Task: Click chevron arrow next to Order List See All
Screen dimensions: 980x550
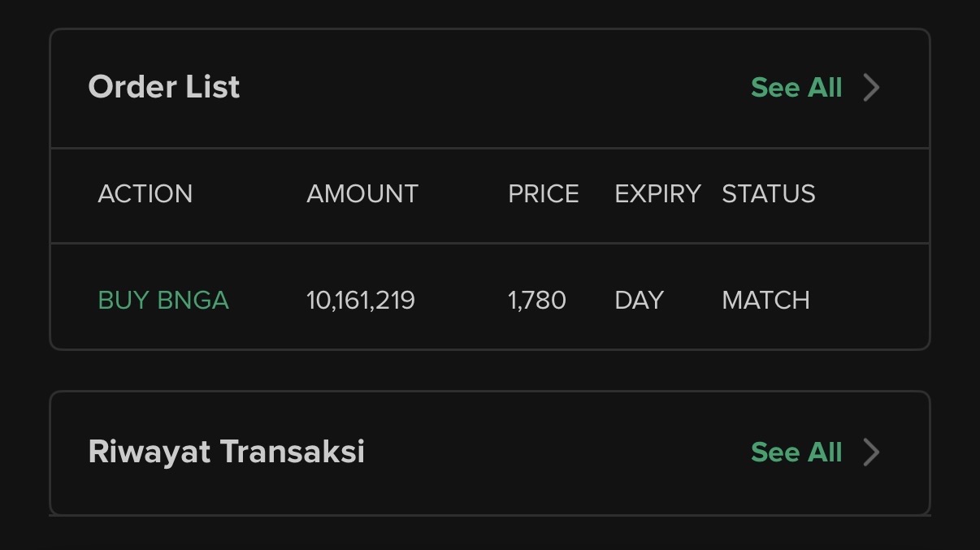Action: click(871, 88)
